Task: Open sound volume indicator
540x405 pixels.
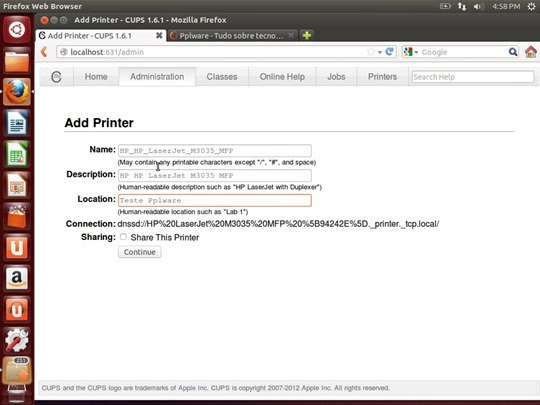Action: [478, 6]
